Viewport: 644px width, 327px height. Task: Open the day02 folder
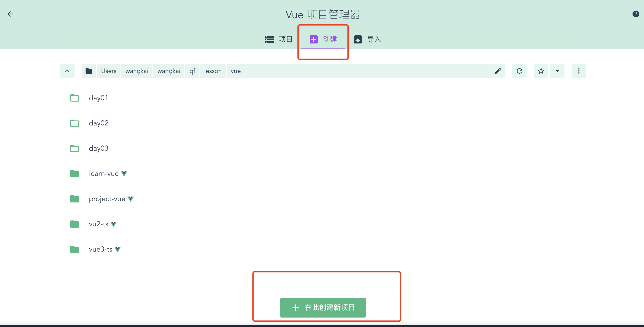[x=98, y=123]
